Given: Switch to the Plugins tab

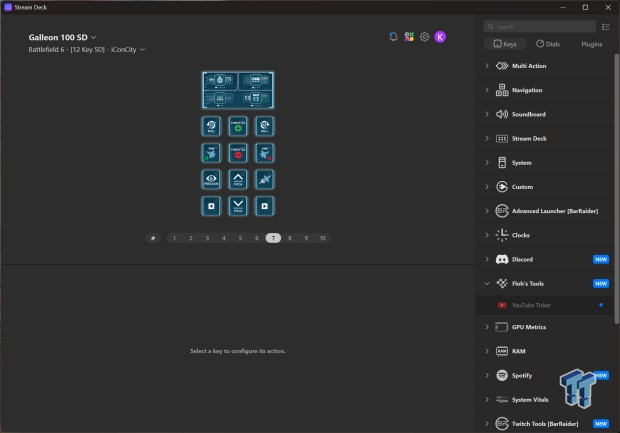Looking at the screenshot, I should click(x=591, y=44).
